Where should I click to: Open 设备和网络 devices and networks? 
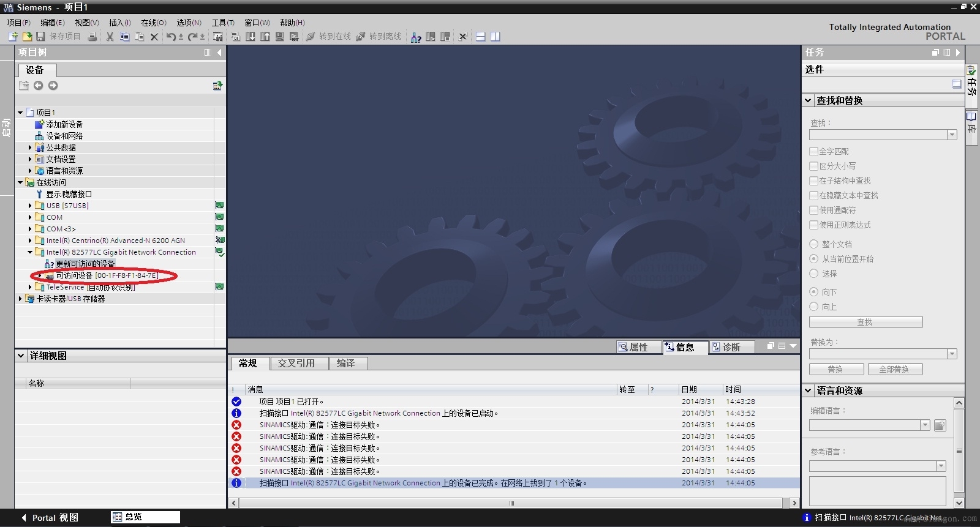(64, 136)
